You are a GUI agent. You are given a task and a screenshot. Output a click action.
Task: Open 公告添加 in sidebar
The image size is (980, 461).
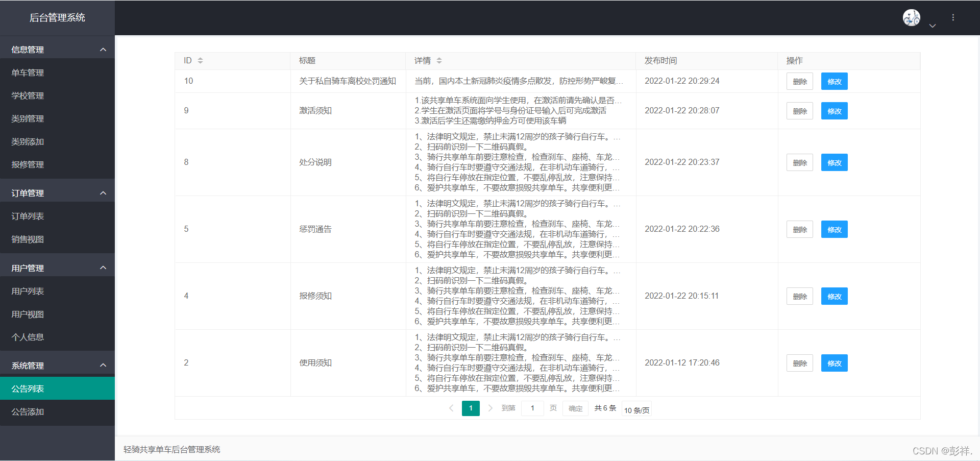(x=57, y=411)
